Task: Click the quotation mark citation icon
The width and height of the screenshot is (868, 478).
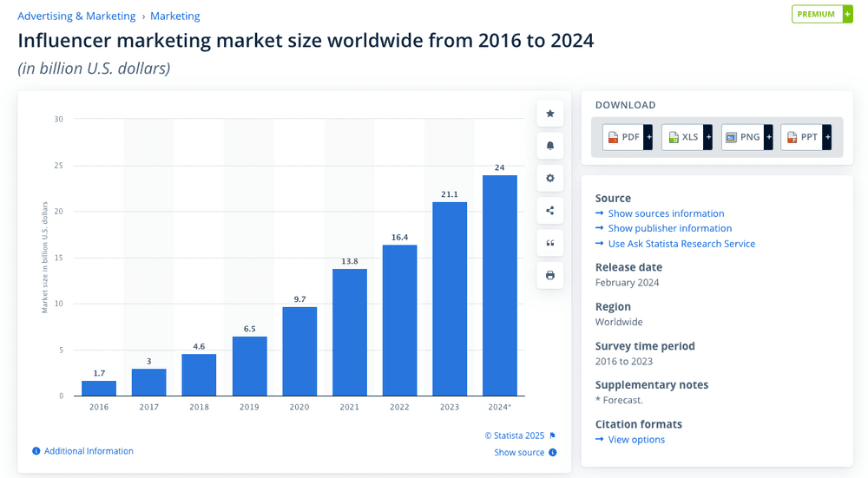Action: coord(549,243)
